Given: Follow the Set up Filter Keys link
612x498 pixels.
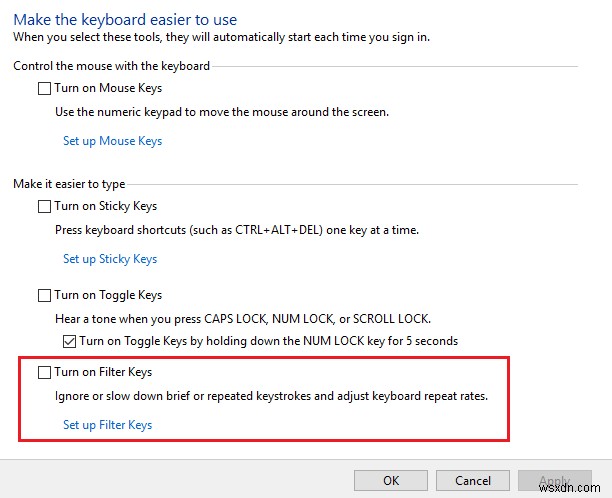Looking at the screenshot, I should (x=107, y=425).
